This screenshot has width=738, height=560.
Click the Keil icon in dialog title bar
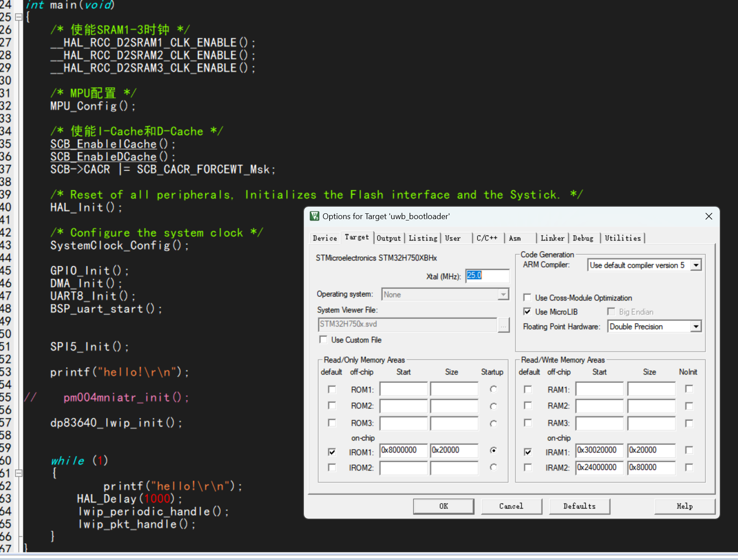[315, 216]
